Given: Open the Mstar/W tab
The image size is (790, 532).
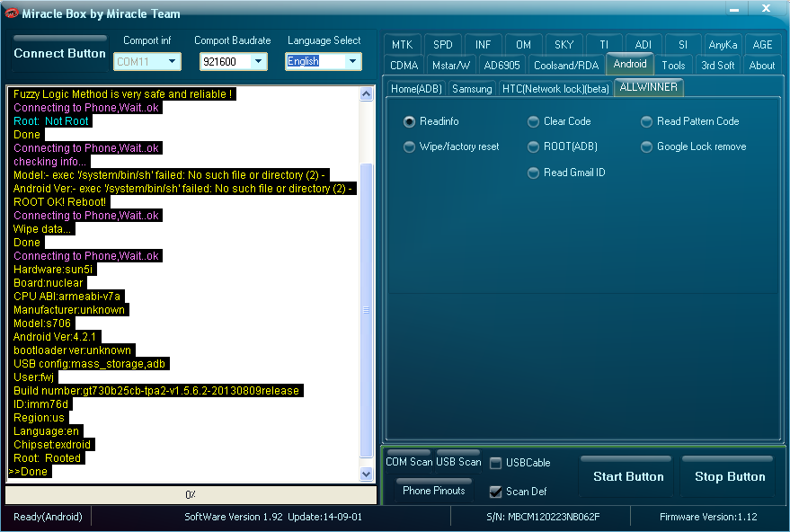Looking at the screenshot, I should coord(451,66).
